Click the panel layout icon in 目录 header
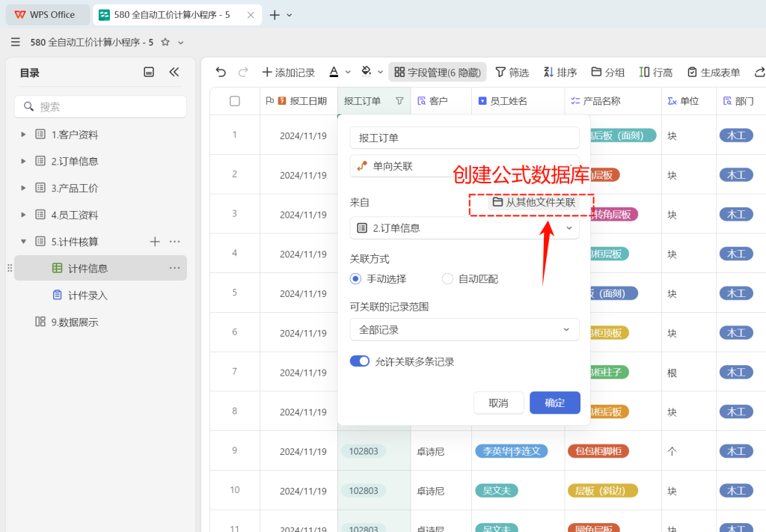Screen dimensions: 766x532 149,73
